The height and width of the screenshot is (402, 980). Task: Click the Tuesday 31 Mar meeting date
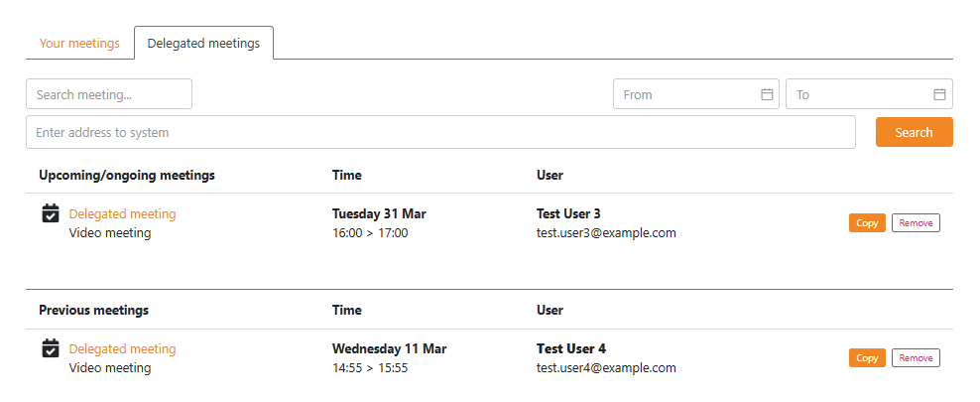(379, 213)
